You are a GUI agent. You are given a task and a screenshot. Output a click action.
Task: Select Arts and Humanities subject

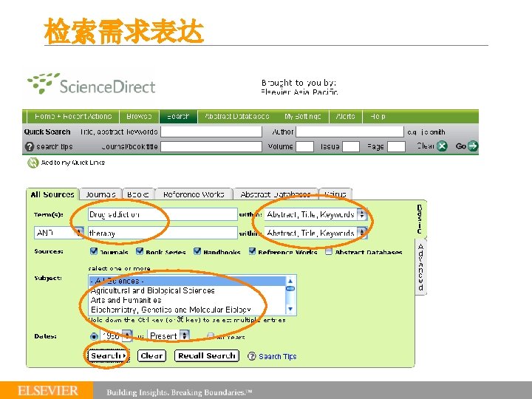click(188, 300)
